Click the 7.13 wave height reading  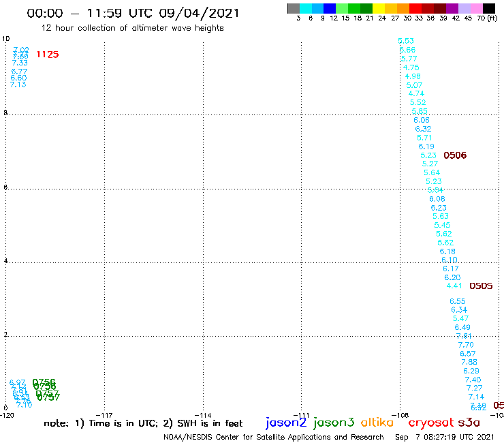pyautogui.click(x=18, y=85)
